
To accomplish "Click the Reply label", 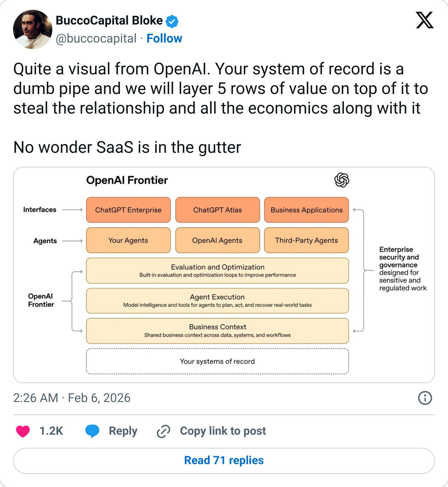I will pyautogui.click(x=123, y=431).
